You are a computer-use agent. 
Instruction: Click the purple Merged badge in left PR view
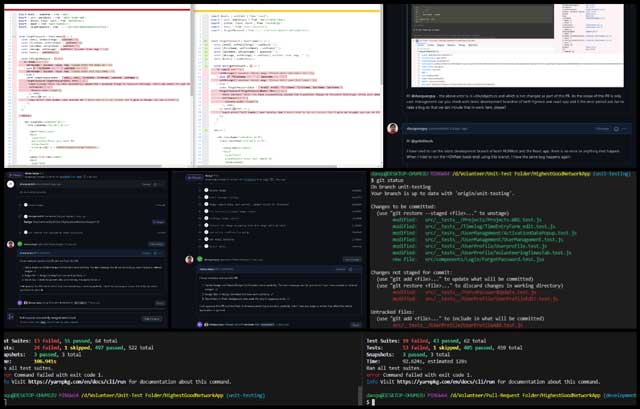(12, 176)
